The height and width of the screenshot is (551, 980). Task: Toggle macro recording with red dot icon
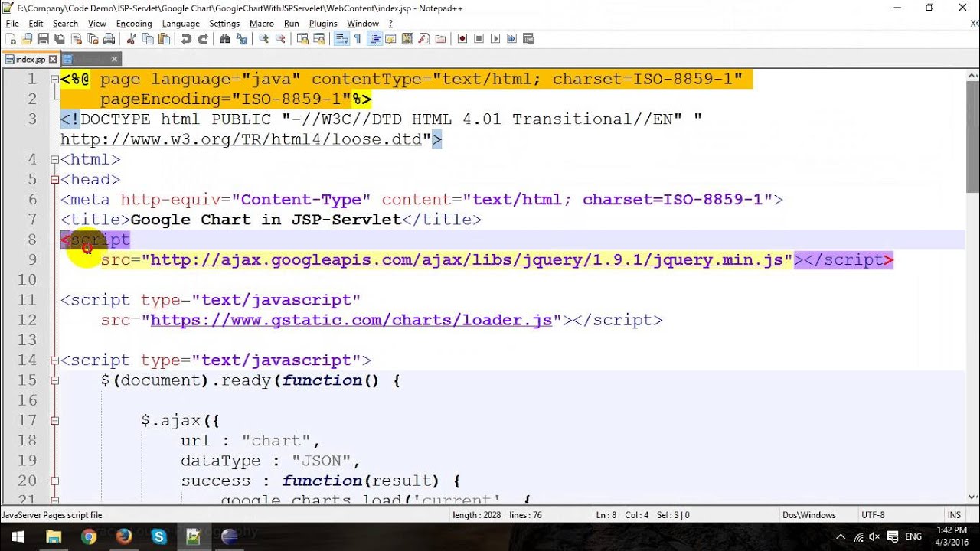click(462, 39)
